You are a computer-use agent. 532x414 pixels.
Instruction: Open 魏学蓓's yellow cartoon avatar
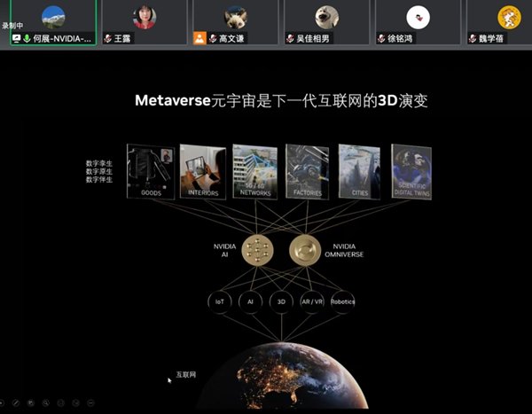coord(509,18)
